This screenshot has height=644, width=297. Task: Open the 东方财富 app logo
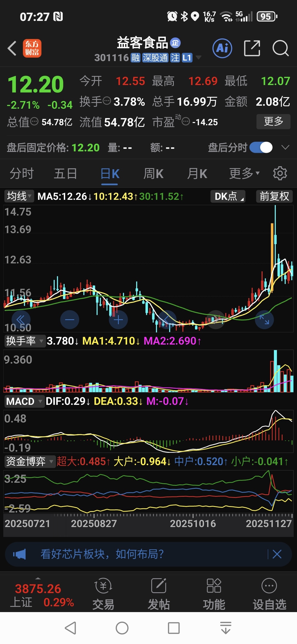(32, 48)
